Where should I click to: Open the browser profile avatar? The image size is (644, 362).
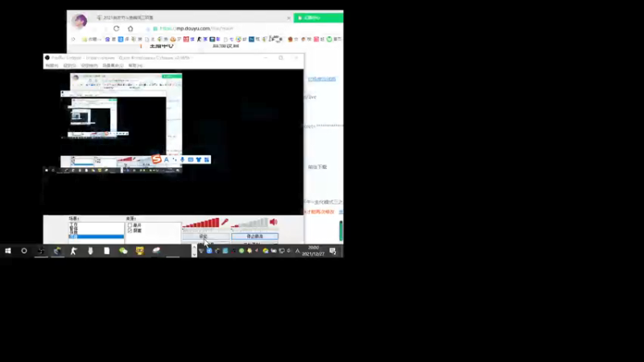[x=79, y=21]
